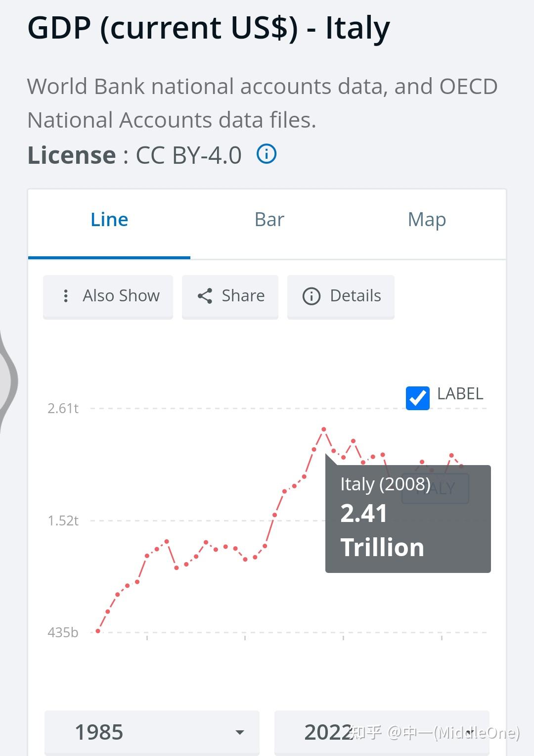Select the first data point at 435b

98,631
